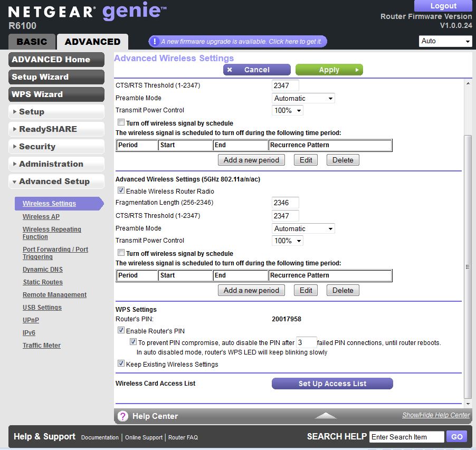This screenshot has height=450, width=476.
Task: Open IPv6 settings
Action: pos(29,333)
